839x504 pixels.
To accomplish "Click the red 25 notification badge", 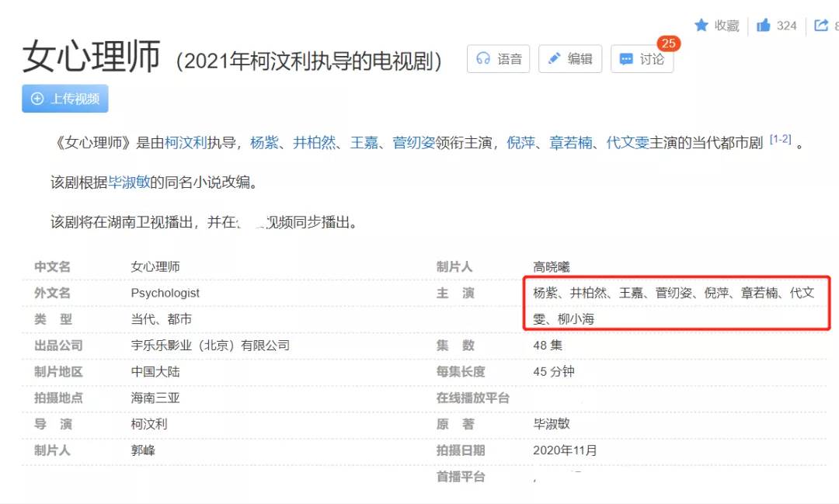I will [668, 43].
